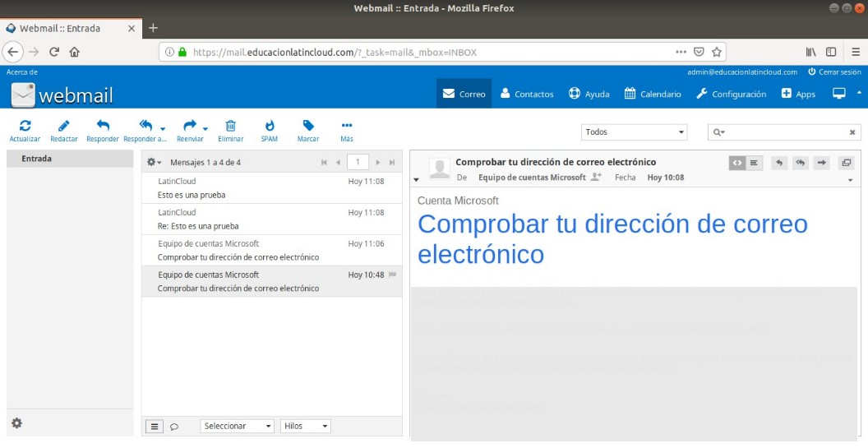Click the Firefox address bar URL
This screenshot has height=448, width=868.
[335, 53]
